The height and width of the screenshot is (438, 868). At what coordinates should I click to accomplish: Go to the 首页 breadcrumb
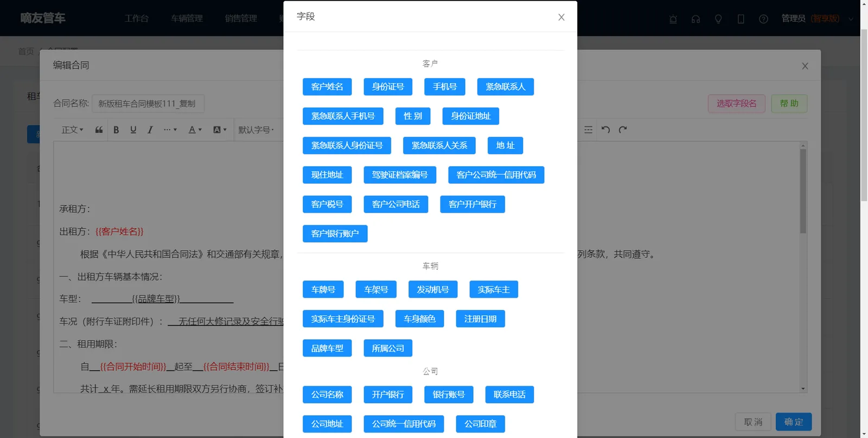pos(26,52)
